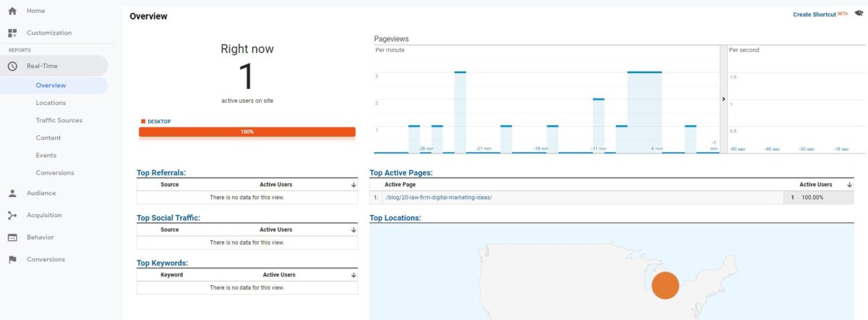Open the Top Locations link
Screen dimensions: 868x320
(395, 218)
